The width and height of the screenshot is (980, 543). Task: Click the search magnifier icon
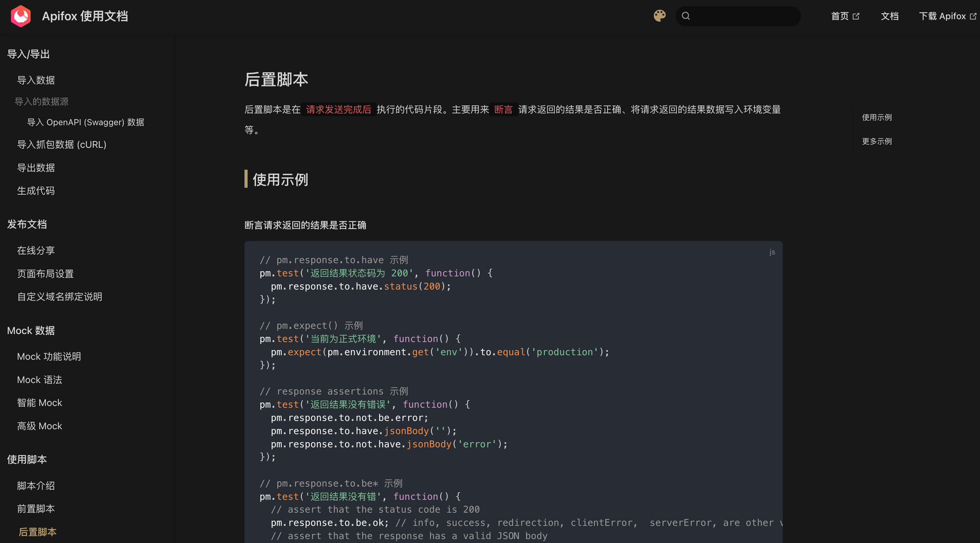click(686, 16)
